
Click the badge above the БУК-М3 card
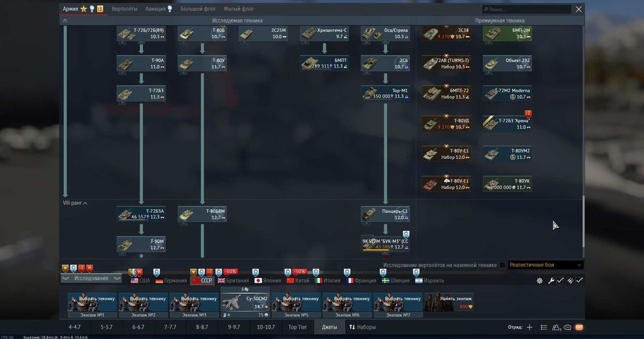406,234
